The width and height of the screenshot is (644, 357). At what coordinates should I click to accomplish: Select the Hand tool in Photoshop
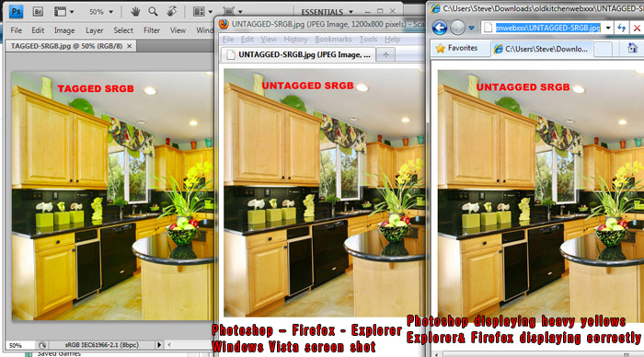pos(135,12)
